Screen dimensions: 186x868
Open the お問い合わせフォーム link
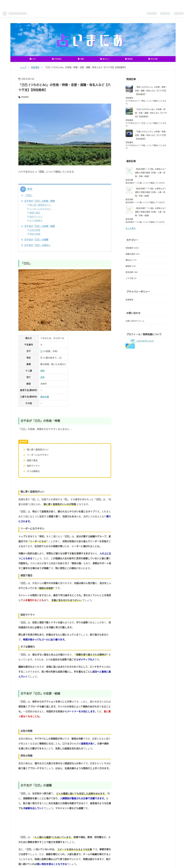coord(135,321)
